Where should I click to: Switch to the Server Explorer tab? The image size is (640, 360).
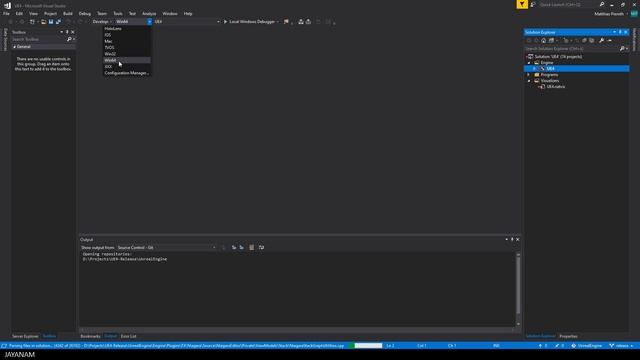click(25, 336)
